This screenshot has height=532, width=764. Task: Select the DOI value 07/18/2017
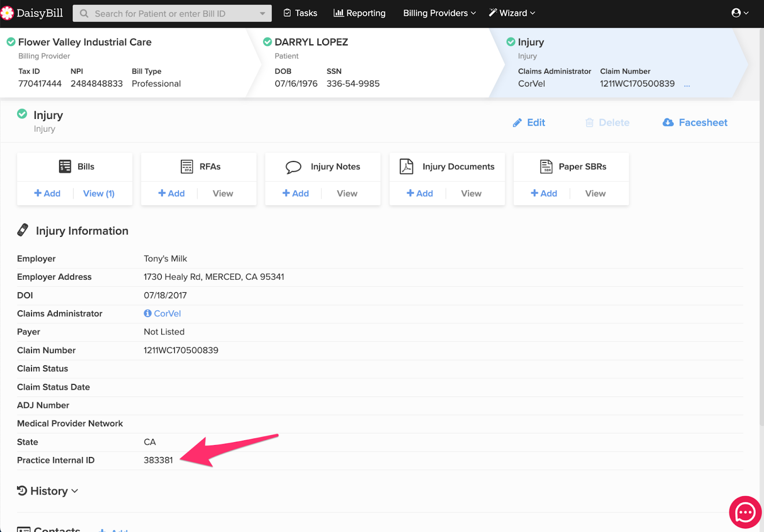[165, 296]
